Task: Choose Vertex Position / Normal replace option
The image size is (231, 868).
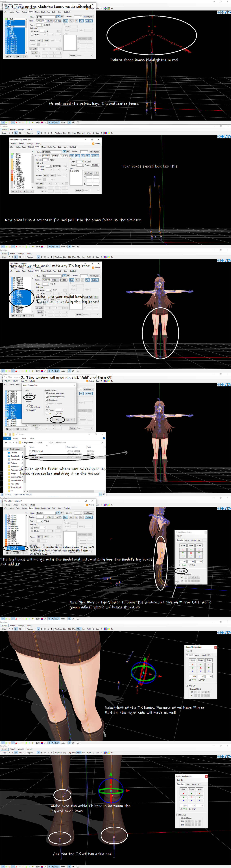Action: point(27,406)
